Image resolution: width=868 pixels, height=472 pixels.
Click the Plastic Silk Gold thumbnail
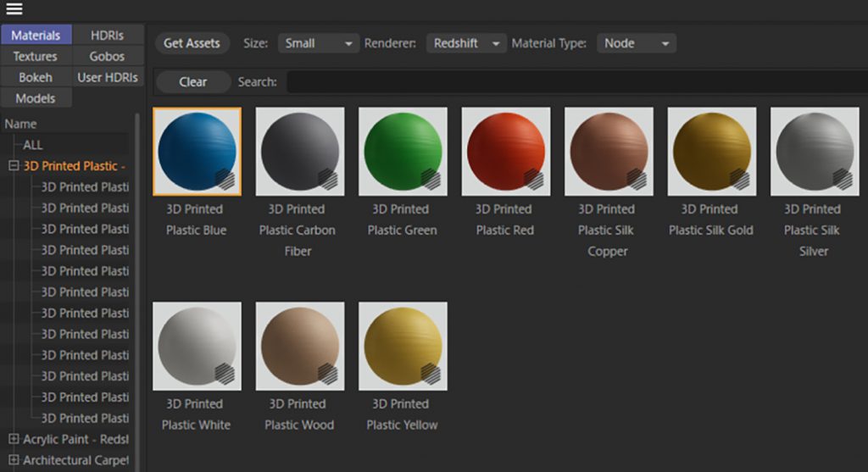pos(711,151)
